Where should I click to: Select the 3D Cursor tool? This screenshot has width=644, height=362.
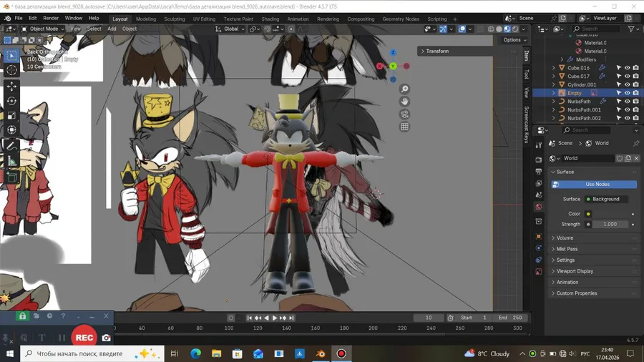coord(11,70)
